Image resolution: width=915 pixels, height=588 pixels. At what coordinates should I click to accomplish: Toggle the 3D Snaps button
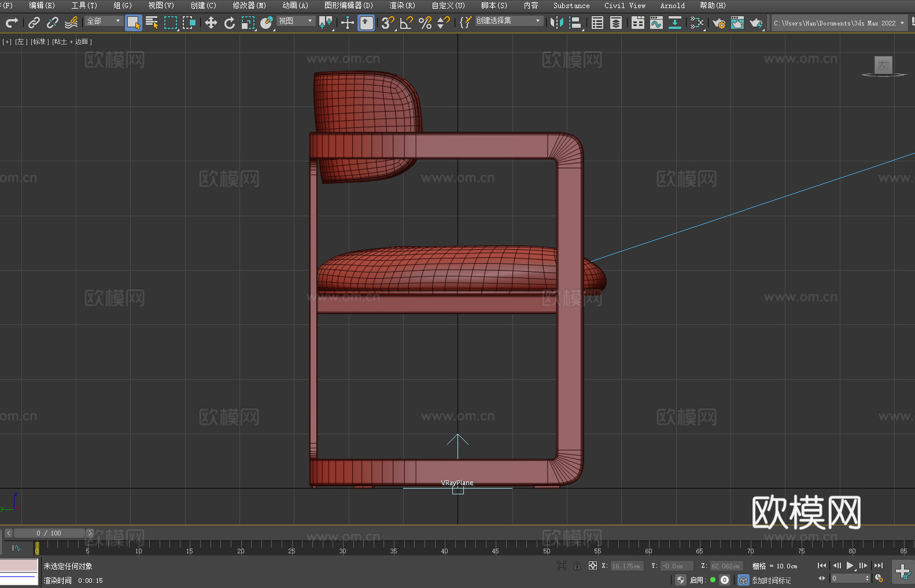click(388, 23)
